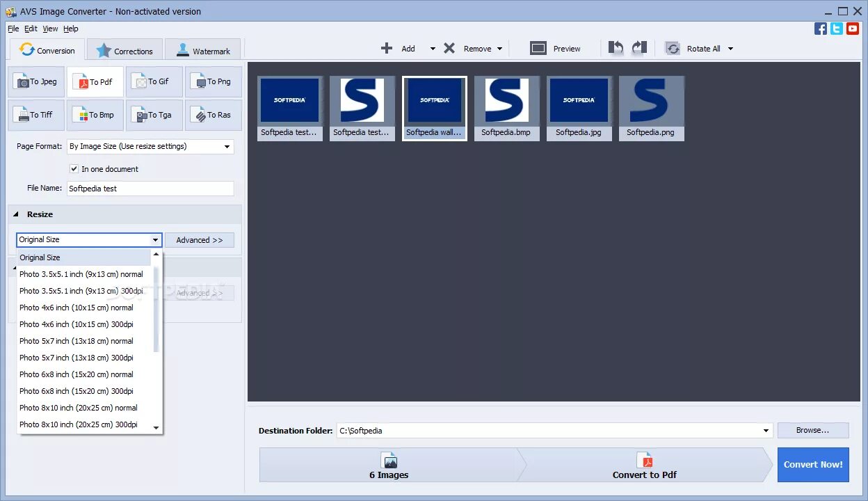This screenshot has height=501, width=868.
Task: Click the Add images plus icon
Action: pyautogui.click(x=387, y=48)
